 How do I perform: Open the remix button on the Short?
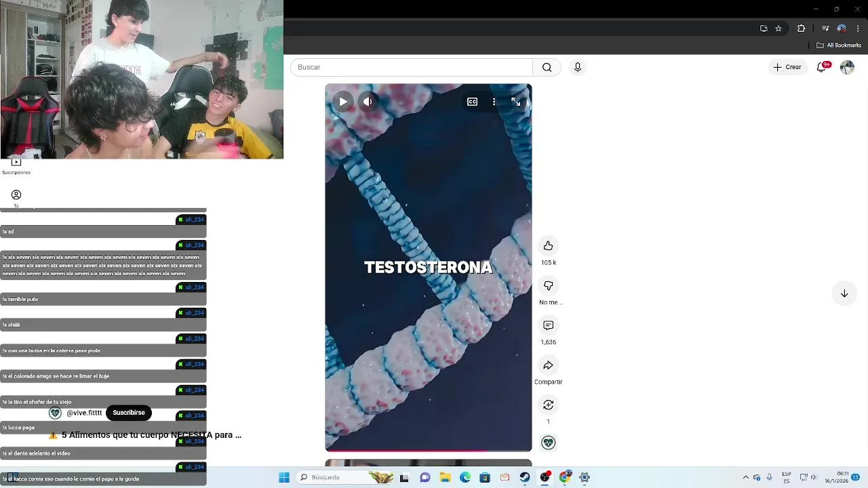[548, 405]
